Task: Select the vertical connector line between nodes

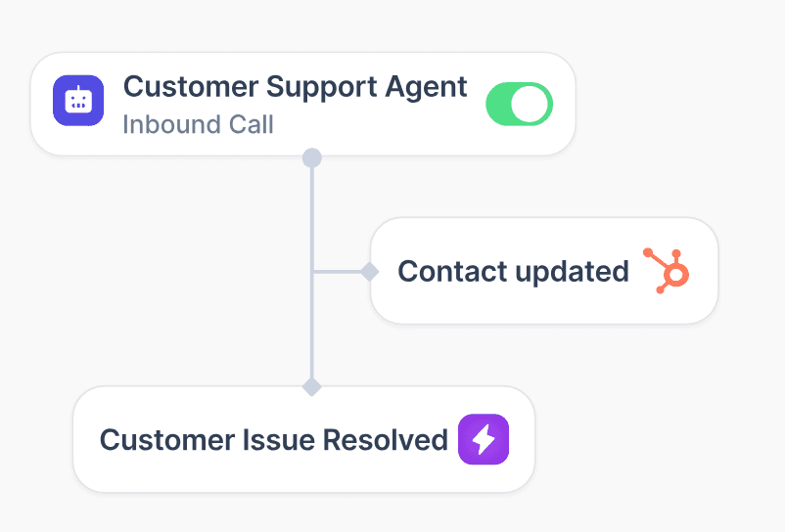Action: point(311,215)
